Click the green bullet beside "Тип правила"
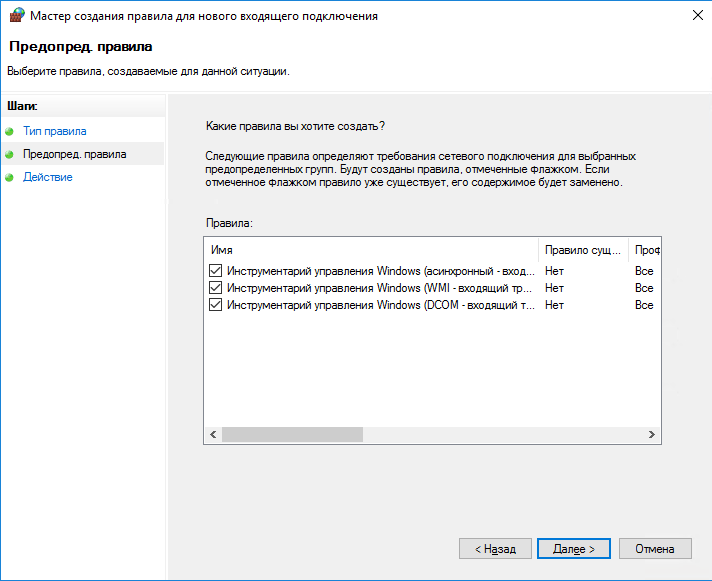712x581 pixels. coord(10,131)
